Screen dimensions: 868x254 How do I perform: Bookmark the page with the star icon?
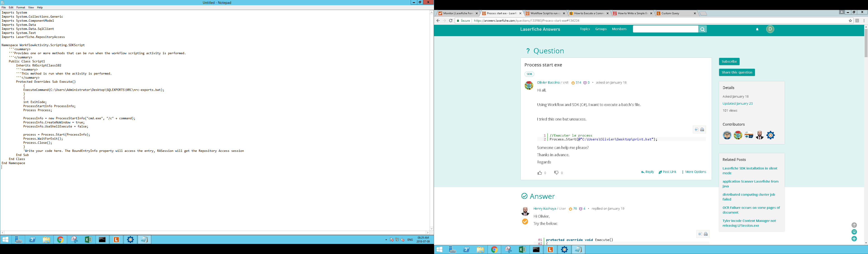[x=850, y=21]
